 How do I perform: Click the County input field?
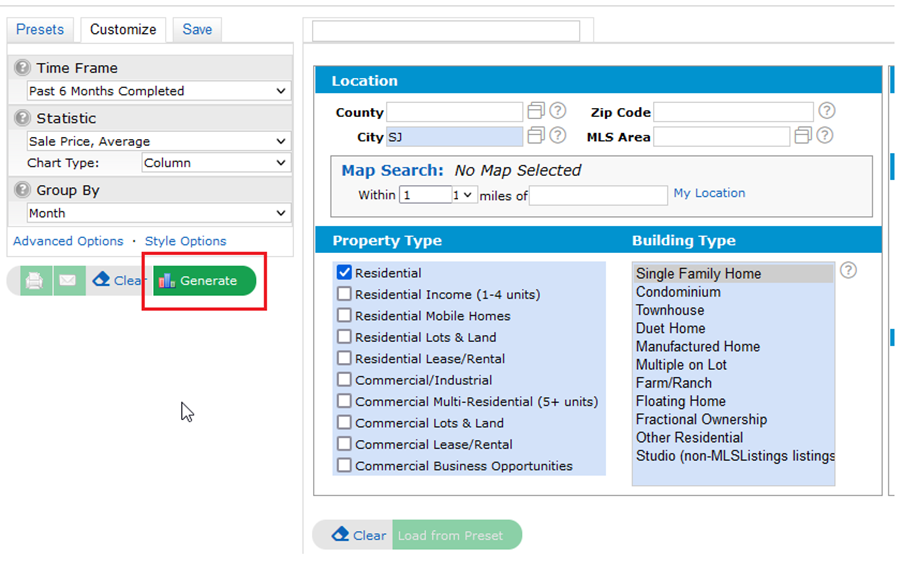pyautogui.click(x=454, y=112)
